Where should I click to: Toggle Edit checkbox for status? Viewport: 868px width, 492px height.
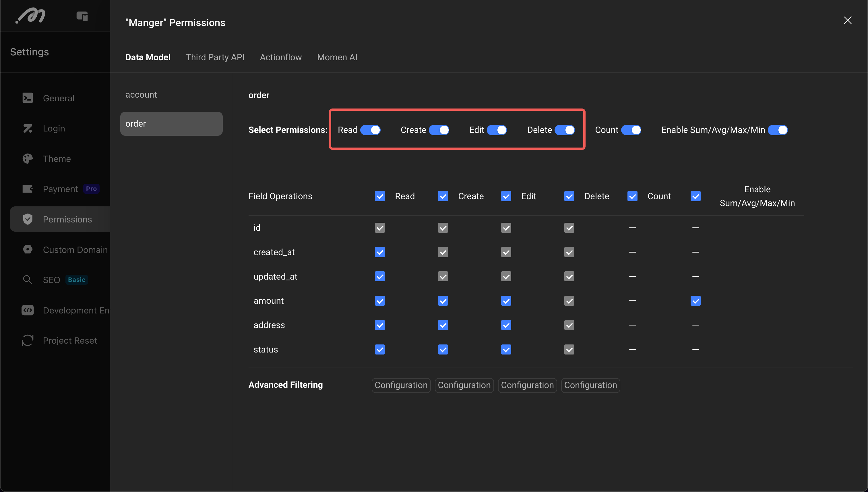506,349
